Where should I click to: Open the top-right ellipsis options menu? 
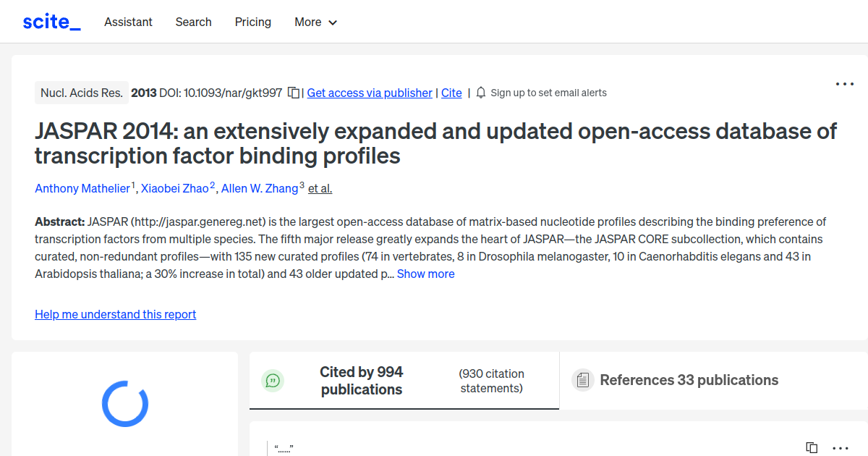point(844,84)
